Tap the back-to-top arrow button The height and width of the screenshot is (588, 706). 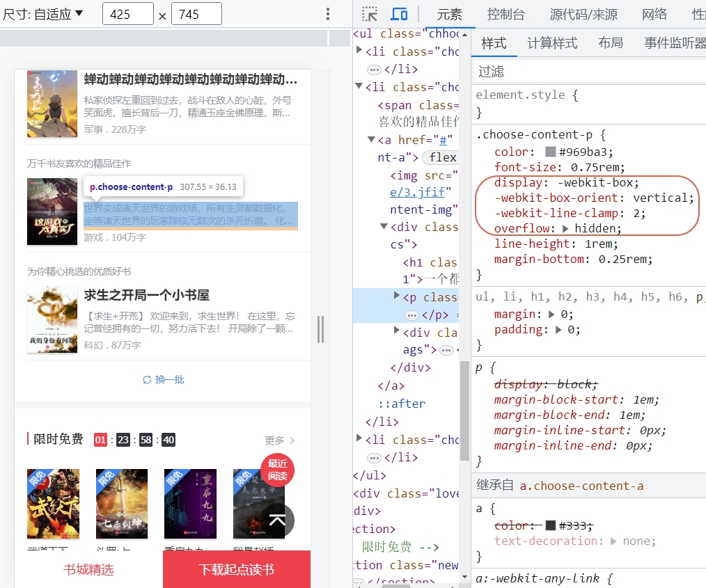(x=277, y=521)
